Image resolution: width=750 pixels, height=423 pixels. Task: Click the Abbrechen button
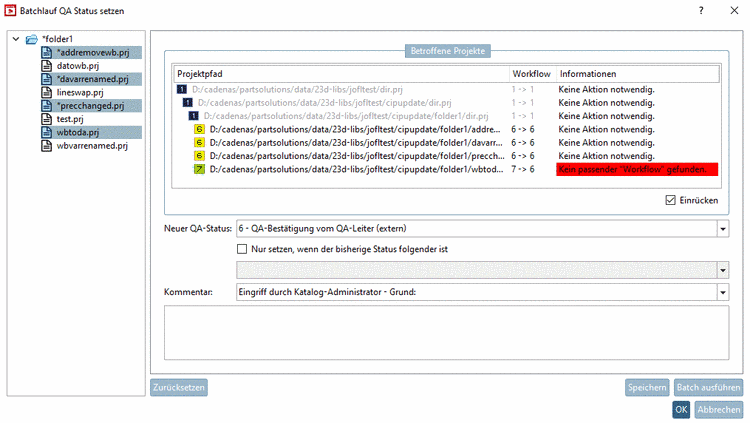point(718,410)
